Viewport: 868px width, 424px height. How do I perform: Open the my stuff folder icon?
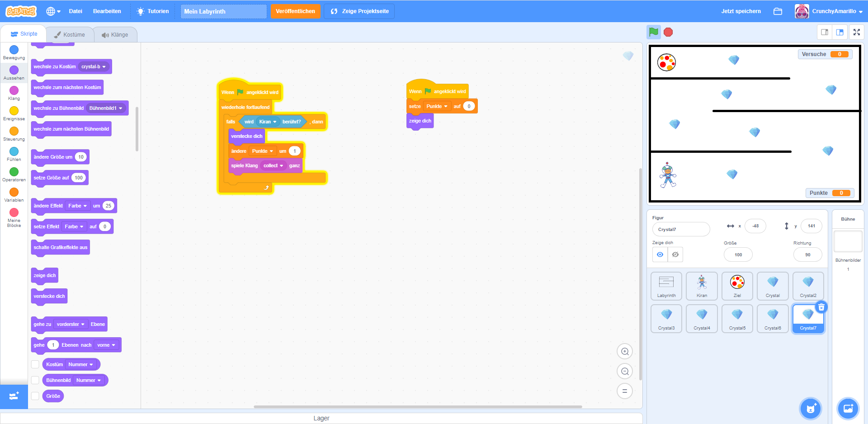point(778,11)
